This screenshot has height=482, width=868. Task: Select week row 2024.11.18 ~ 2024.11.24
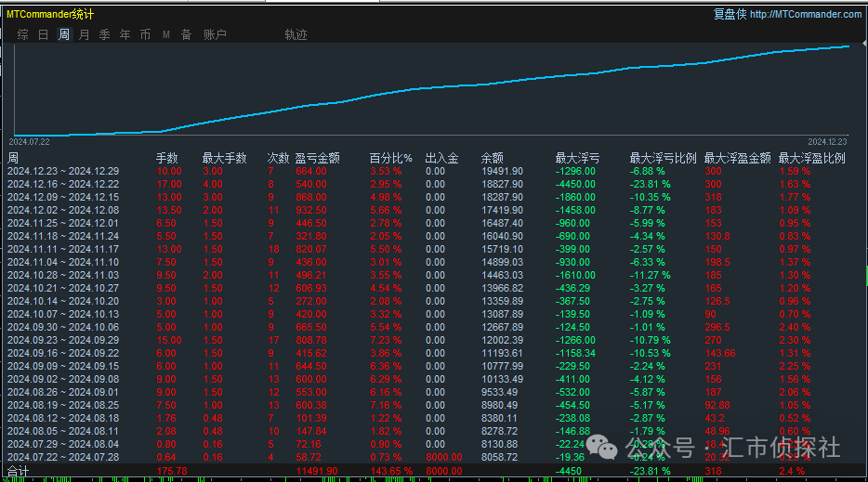click(434, 236)
